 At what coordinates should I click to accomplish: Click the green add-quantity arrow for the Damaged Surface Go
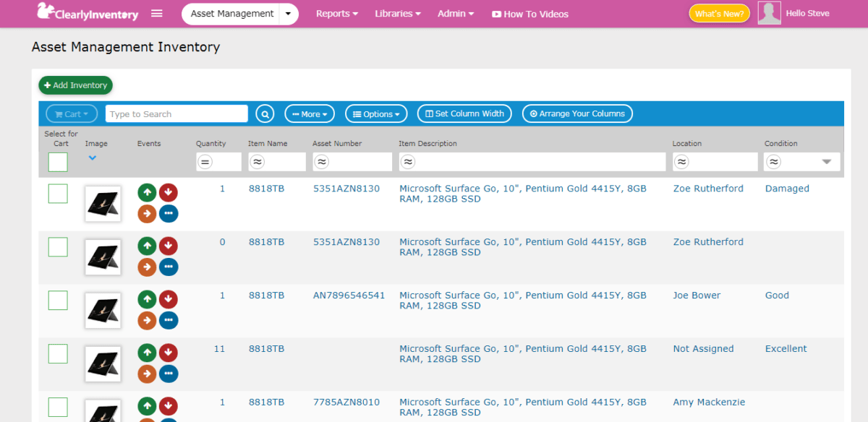pos(147,191)
